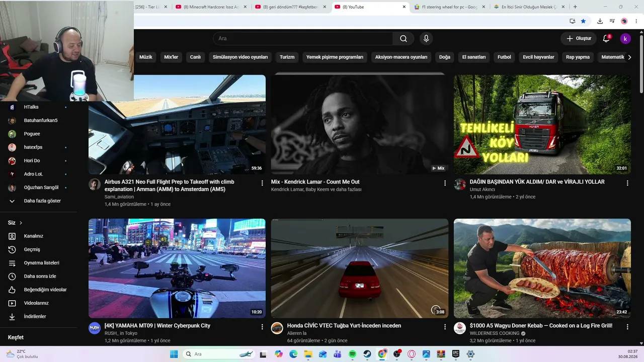Screen dimensions: 644x362
Task: Open the Windows Start menu
Action: (174, 354)
